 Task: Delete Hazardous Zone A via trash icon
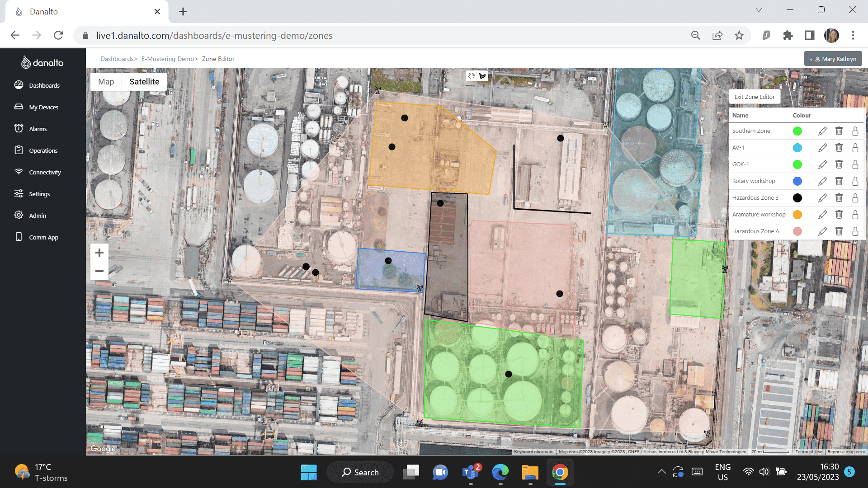(839, 231)
